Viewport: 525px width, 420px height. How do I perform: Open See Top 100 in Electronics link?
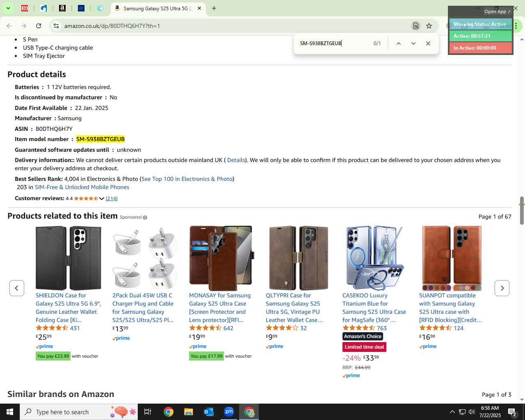click(187, 179)
